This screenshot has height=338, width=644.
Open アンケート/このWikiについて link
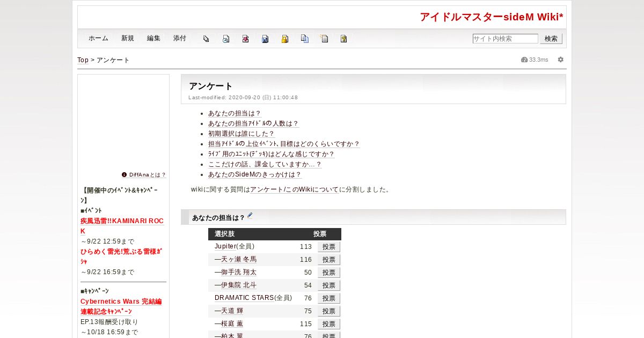(x=294, y=189)
